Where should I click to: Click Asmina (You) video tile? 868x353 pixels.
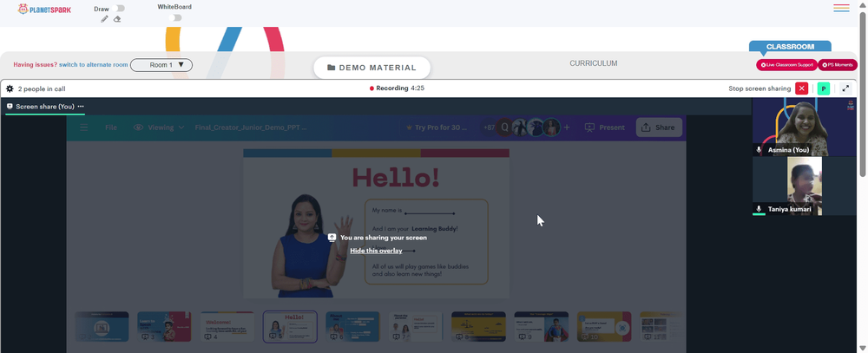pos(805,127)
